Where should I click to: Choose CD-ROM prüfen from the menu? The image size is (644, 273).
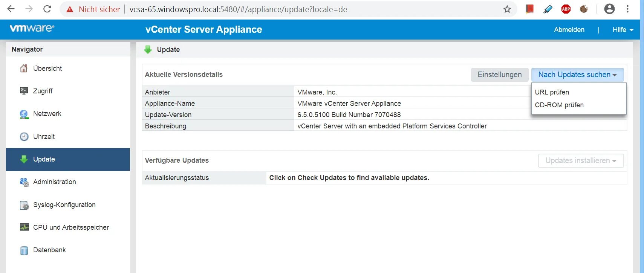point(559,105)
